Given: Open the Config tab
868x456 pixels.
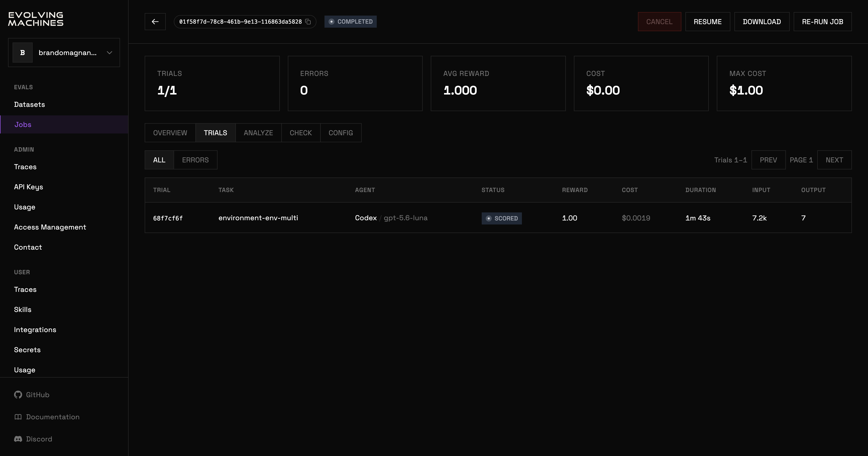Looking at the screenshot, I should 341,133.
